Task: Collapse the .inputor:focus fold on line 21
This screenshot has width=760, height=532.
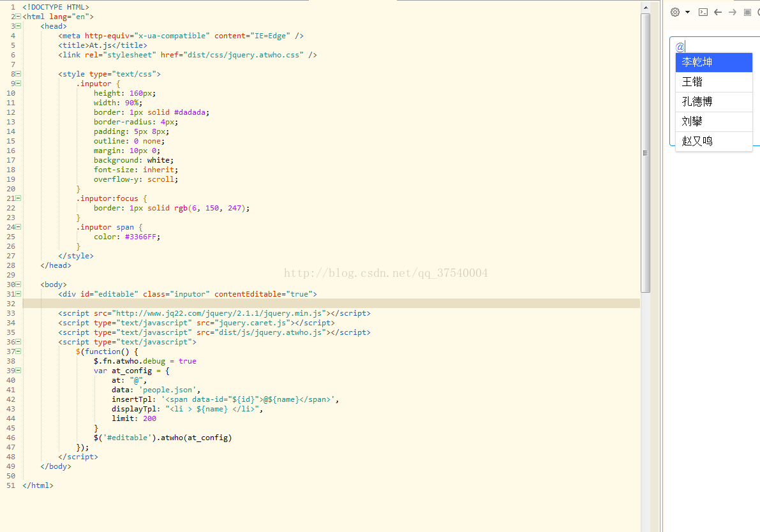Action: (x=19, y=198)
